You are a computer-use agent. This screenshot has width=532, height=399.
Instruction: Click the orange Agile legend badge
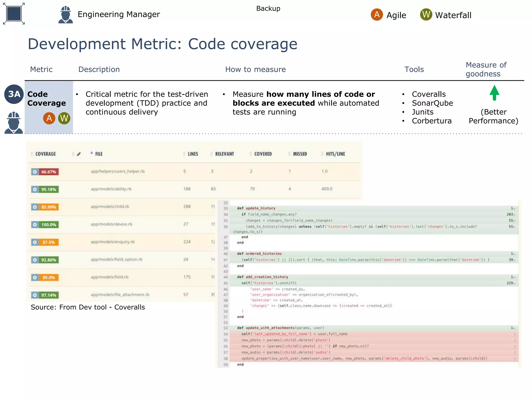coord(377,15)
